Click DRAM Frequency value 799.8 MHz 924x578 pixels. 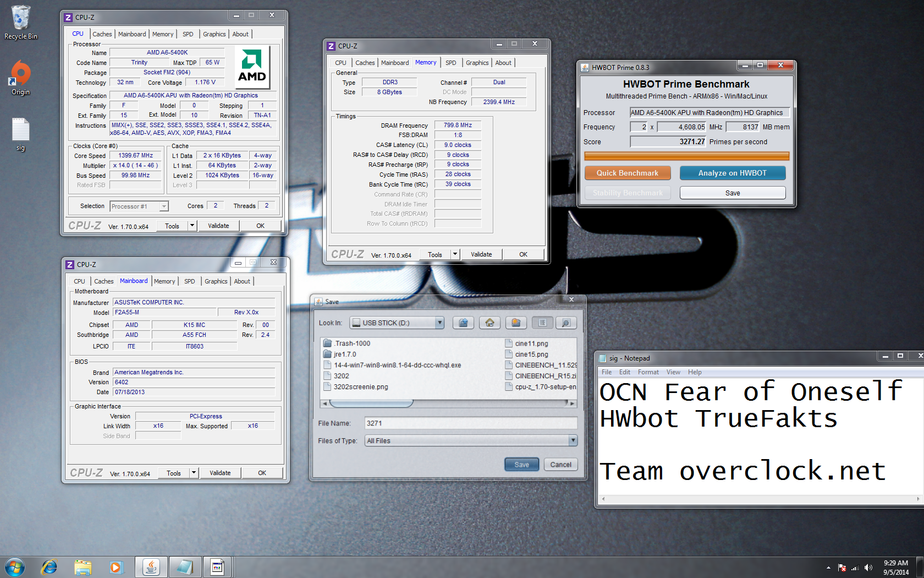(x=458, y=125)
